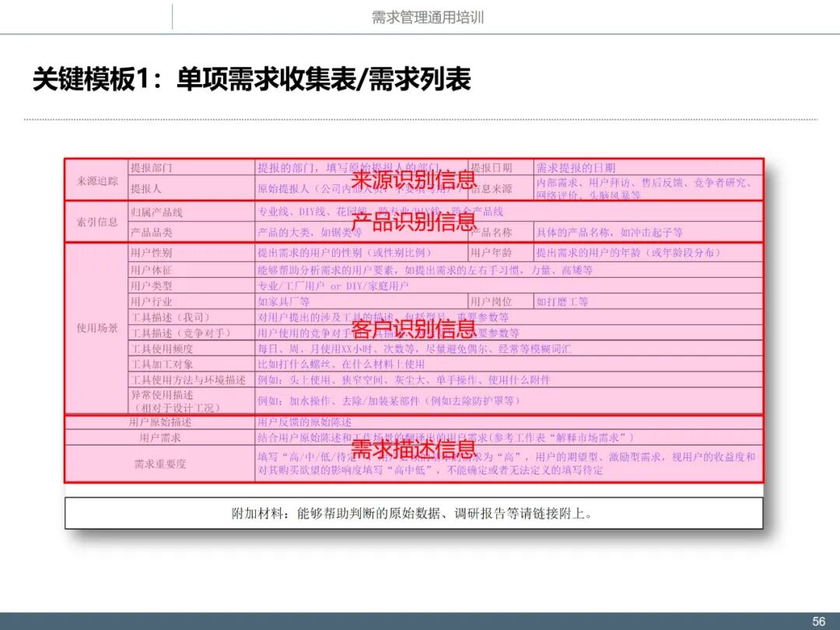The width and height of the screenshot is (840, 630).
Task: Click the 如家具厂等 cell
Action: [x=362, y=302]
